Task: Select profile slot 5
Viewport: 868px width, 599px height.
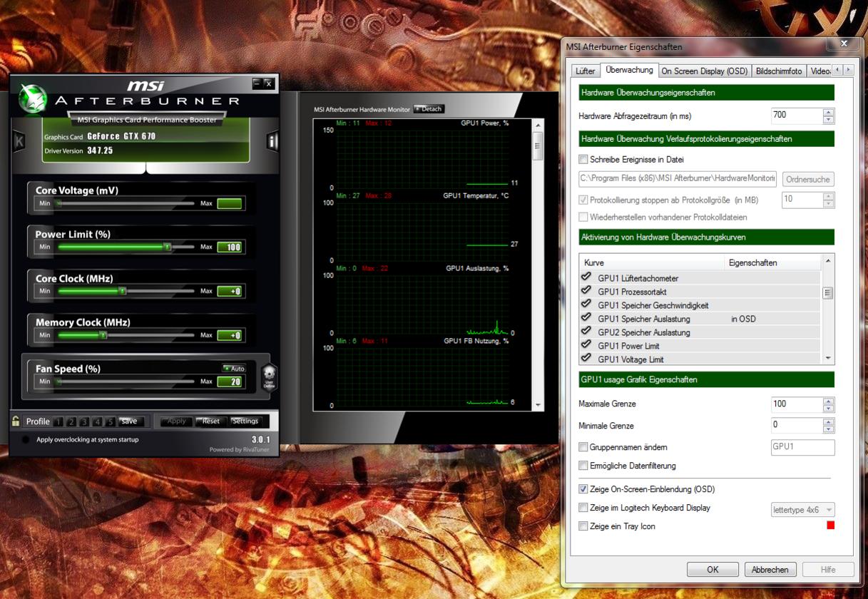Action: 111,421
